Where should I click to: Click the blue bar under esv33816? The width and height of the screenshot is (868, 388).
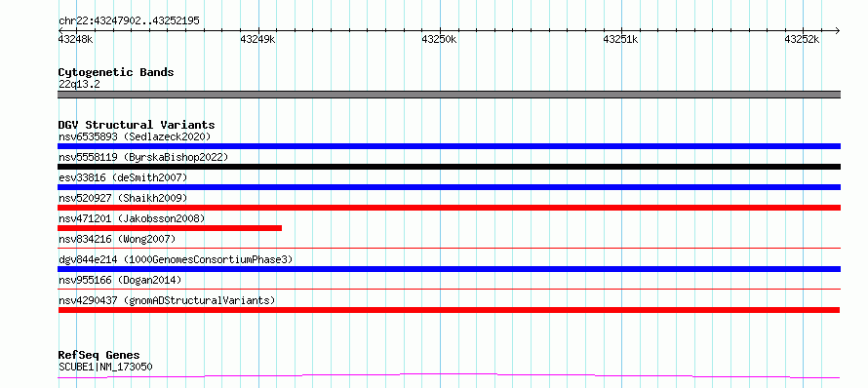tap(449, 187)
